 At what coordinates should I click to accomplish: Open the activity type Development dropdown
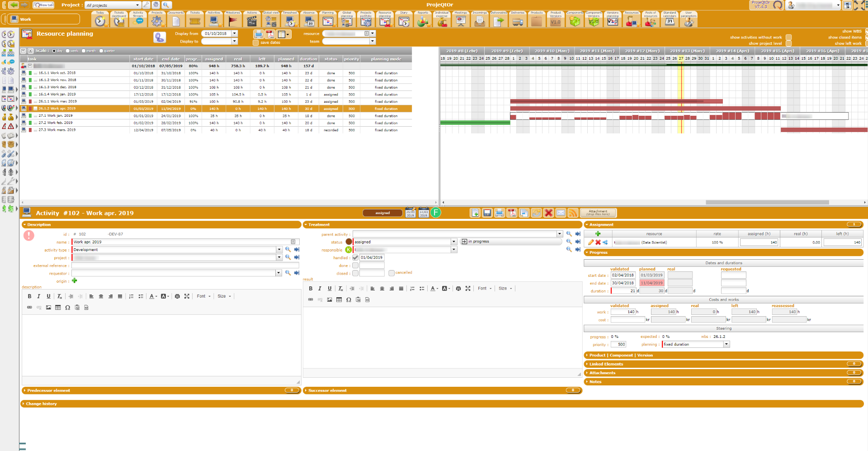279,250
